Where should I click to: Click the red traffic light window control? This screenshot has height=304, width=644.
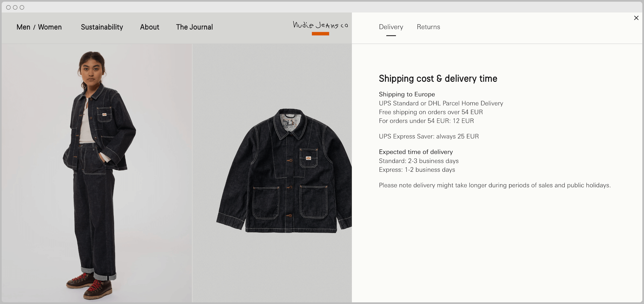point(8,7)
